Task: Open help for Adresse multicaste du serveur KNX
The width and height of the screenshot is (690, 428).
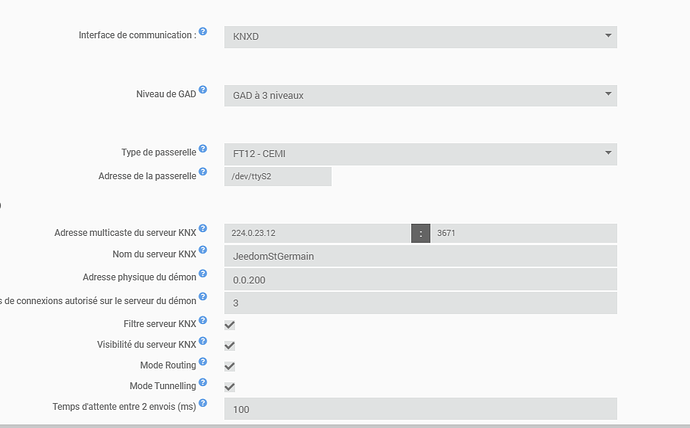Action: pos(202,228)
